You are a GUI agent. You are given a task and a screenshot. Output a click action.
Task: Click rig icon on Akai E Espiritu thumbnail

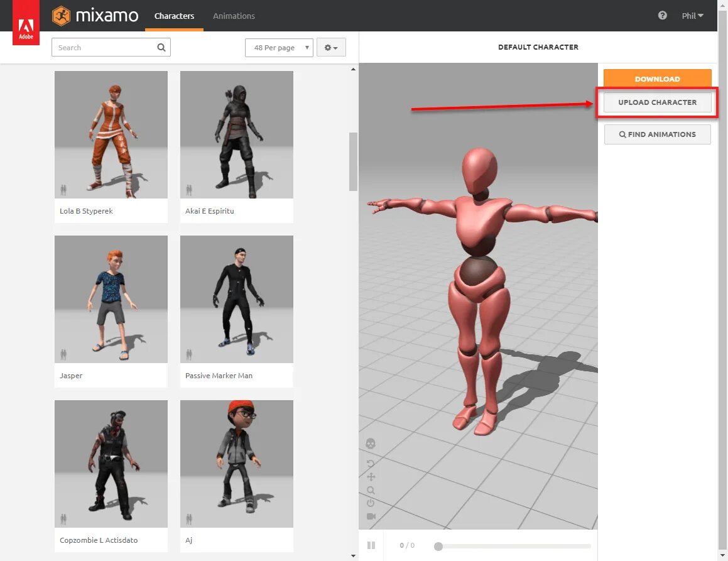(x=189, y=190)
